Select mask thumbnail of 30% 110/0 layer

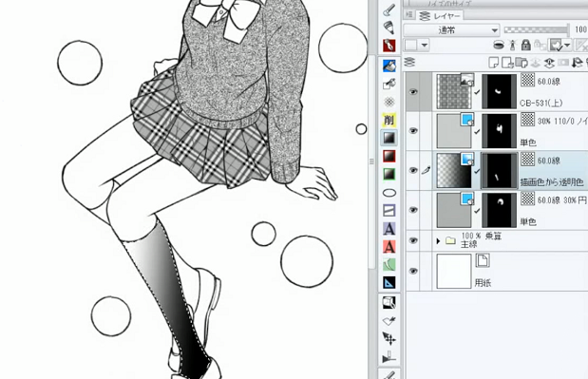(499, 131)
